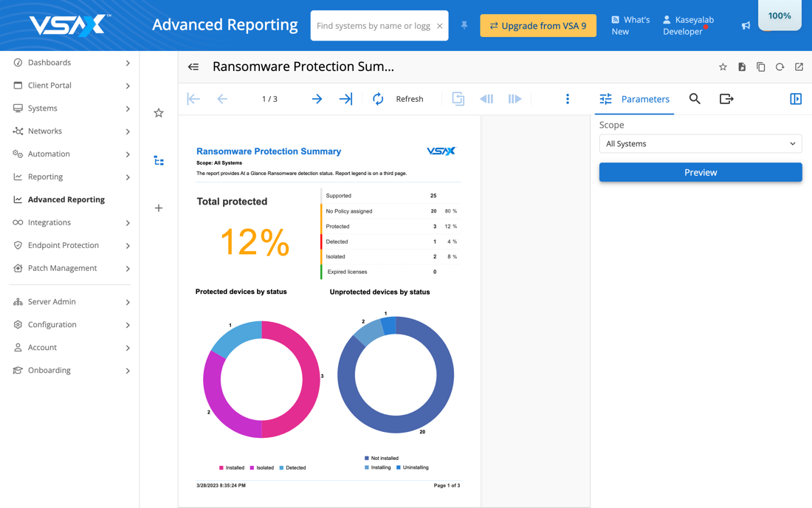Expand the Client Portal menu
This screenshot has height=508, width=812.
pos(72,86)
